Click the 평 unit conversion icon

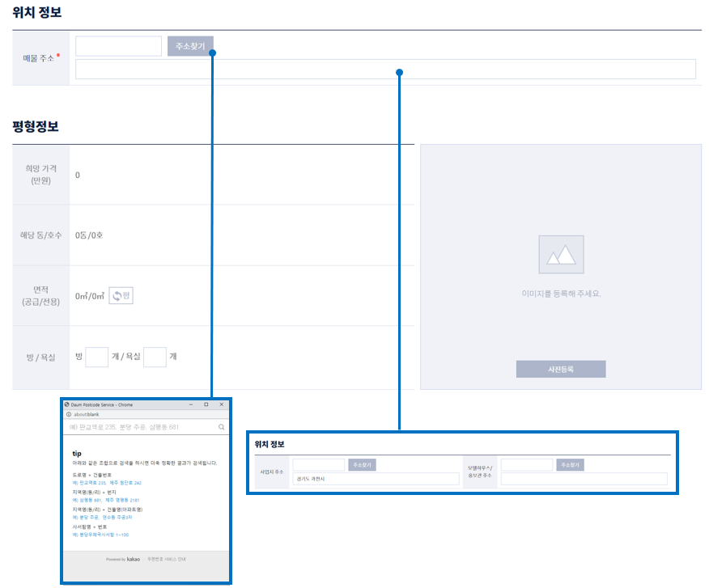click(x=121, y=296)
